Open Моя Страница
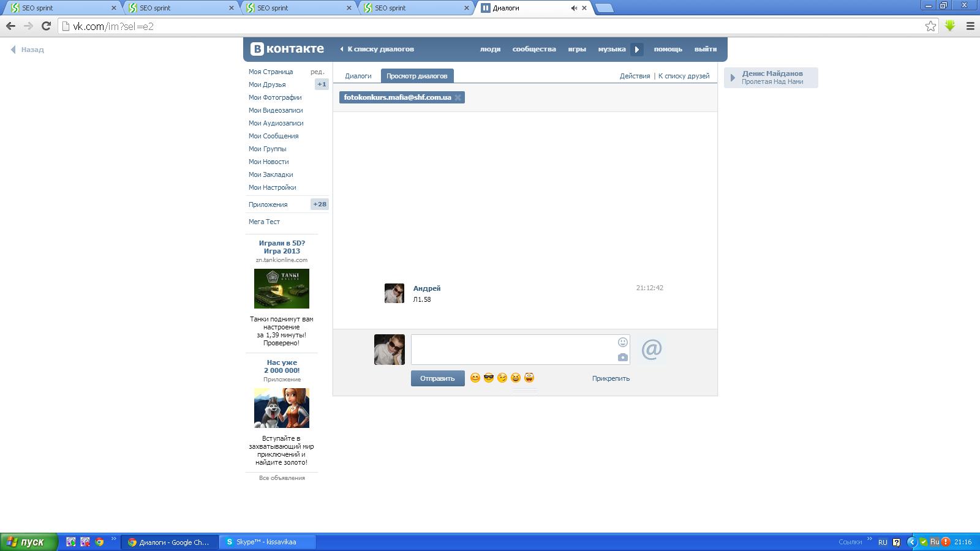 pos(271,72)
